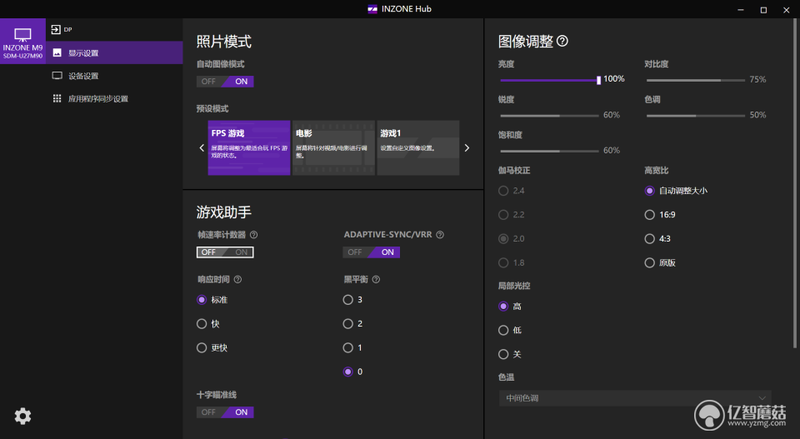Open the 色温 color temperature dropdown
The width and height of the screenshot is (800, 439).
635,398
